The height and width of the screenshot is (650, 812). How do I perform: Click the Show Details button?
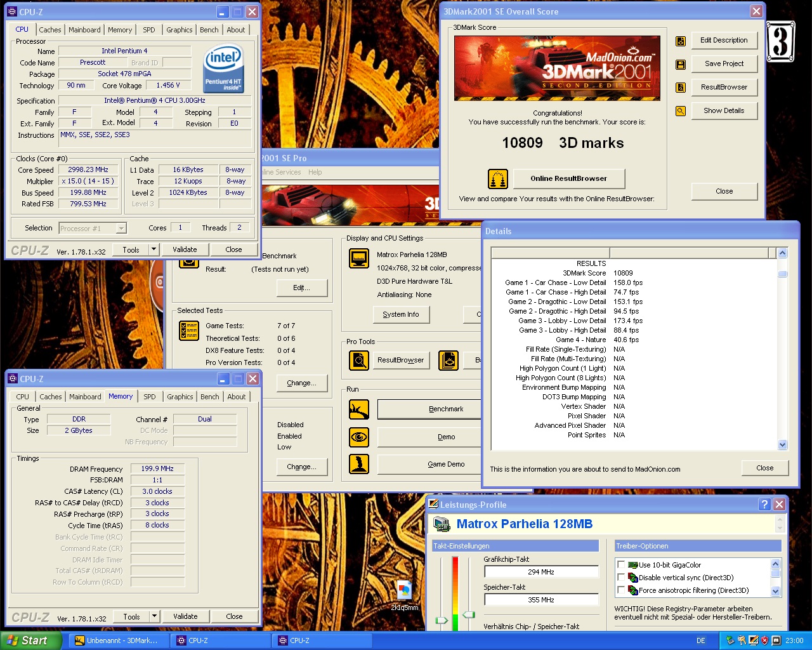click(x=724, y=110)
